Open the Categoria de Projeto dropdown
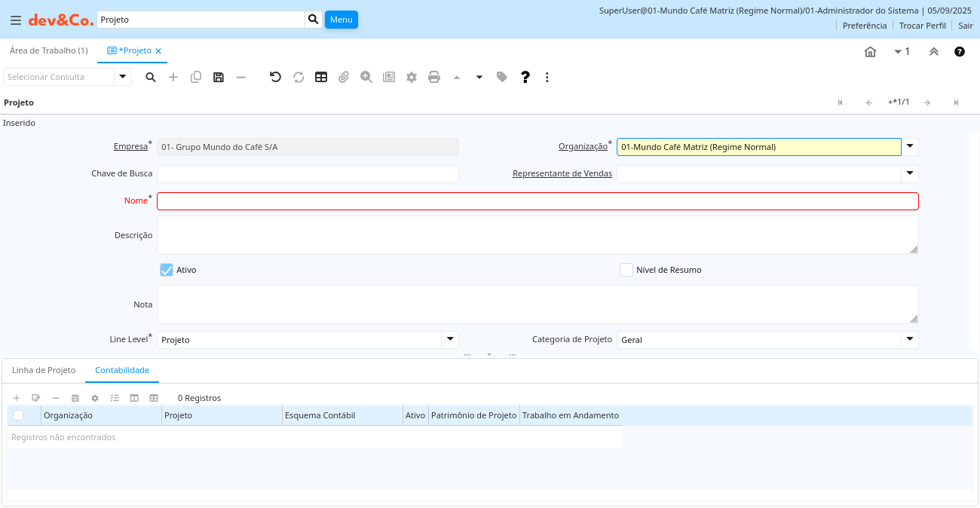The width and height of the screenshot is (980, 508). click(910, 339)
